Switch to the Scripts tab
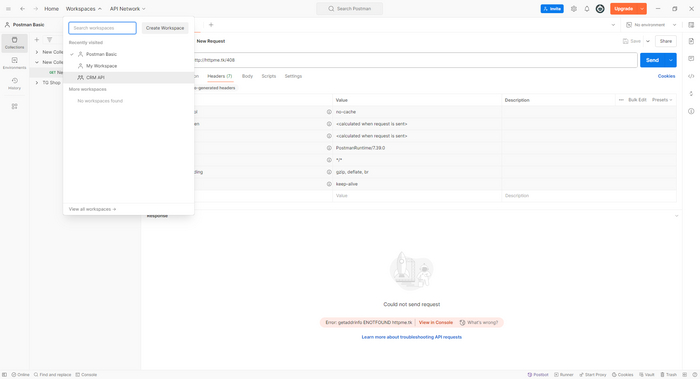The image size is (700, 379). click(x=269, y=76)
